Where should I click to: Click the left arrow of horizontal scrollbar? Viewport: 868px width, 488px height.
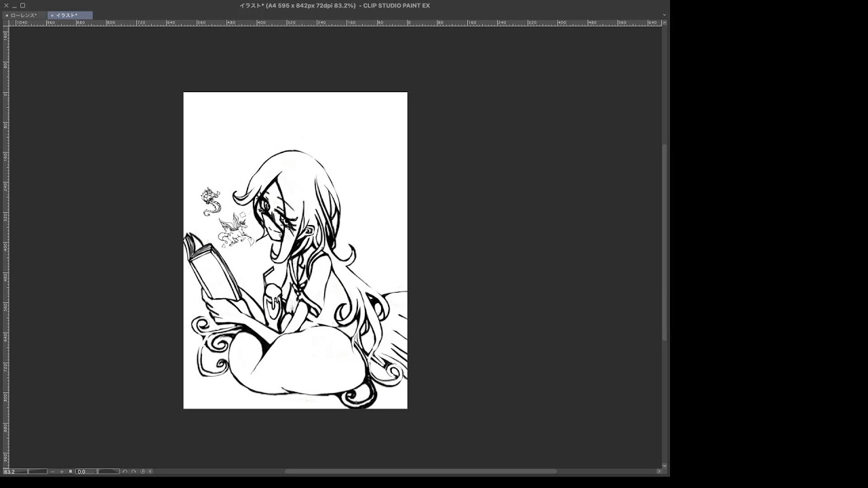pyautogui.click(x=151, y=471)
